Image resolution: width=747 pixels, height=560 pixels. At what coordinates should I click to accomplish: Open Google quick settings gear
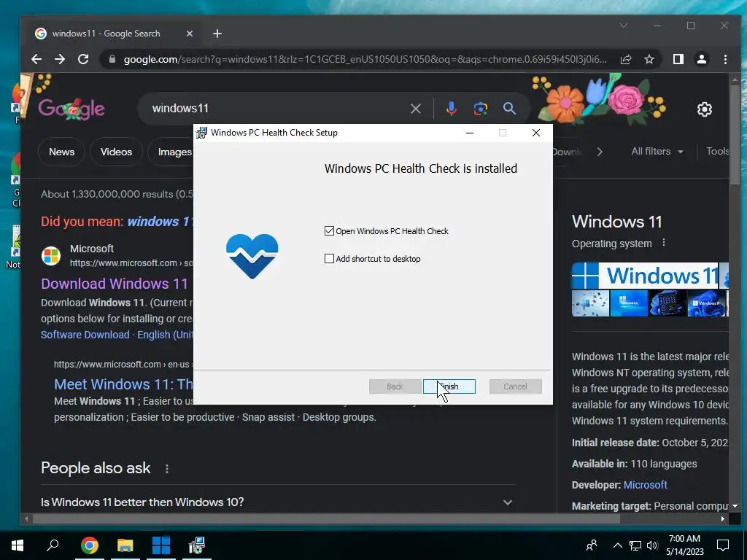click(x=704, y=109)
